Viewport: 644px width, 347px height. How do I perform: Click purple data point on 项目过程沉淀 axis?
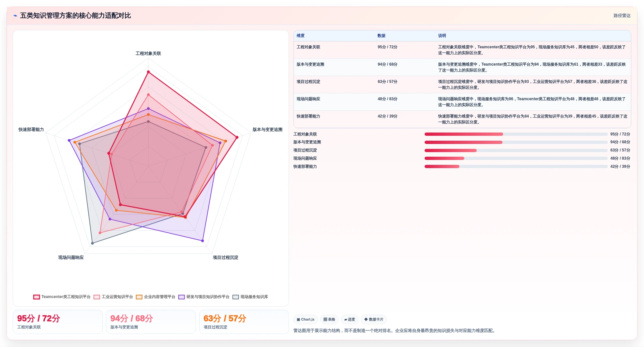click(x=202, y=241)
